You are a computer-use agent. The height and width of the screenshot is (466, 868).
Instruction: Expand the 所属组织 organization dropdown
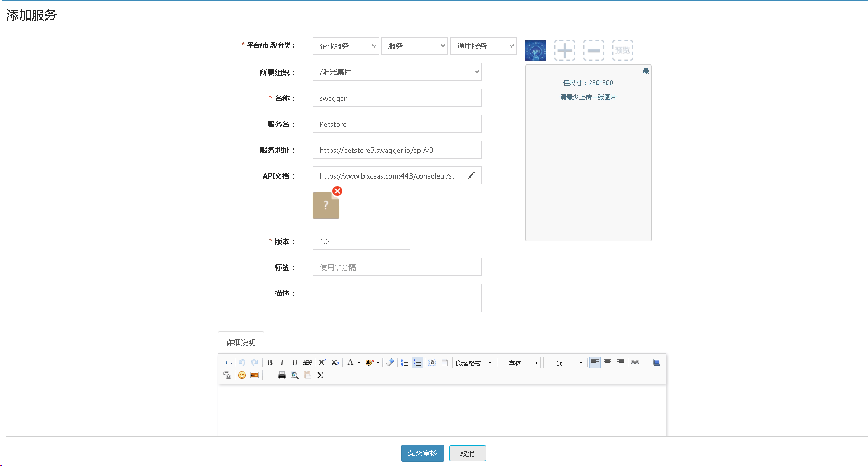pyautogui.click(x=397, y=72)
